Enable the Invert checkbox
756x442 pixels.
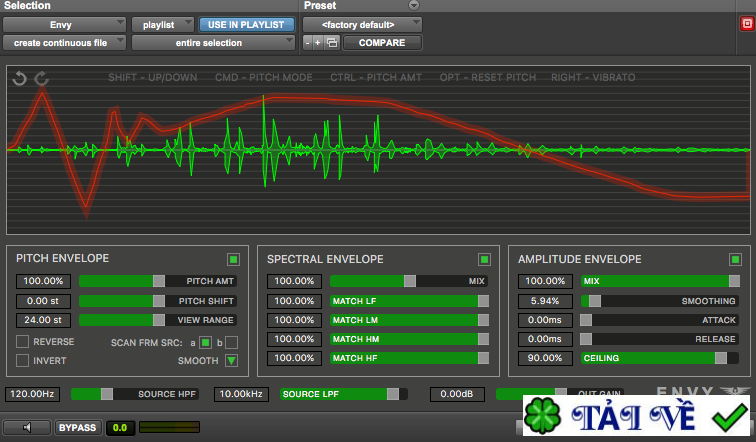coord(23,361)
